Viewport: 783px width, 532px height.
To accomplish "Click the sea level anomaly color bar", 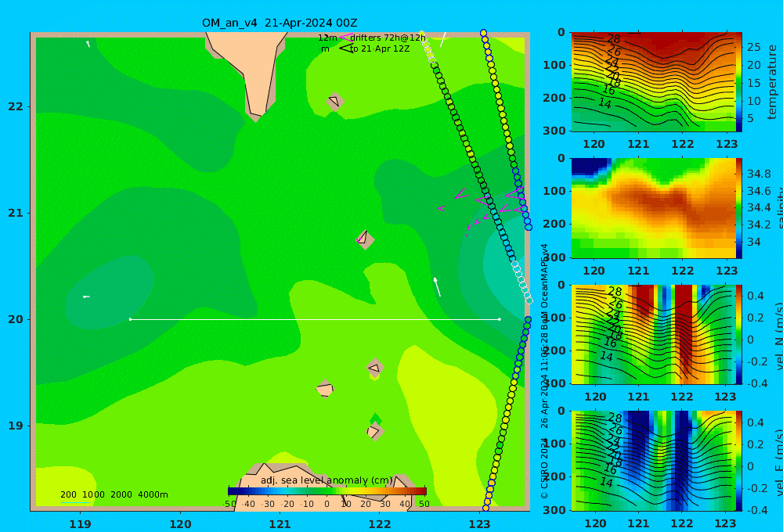I will (327, 491).
